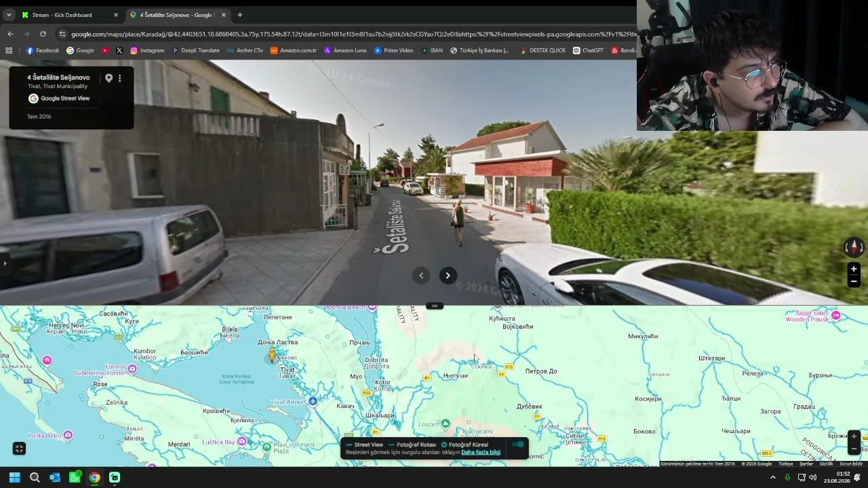Screen dimensions: 868x488
Task: Open the Prime Video bookmark
Action: coord(393,50)
